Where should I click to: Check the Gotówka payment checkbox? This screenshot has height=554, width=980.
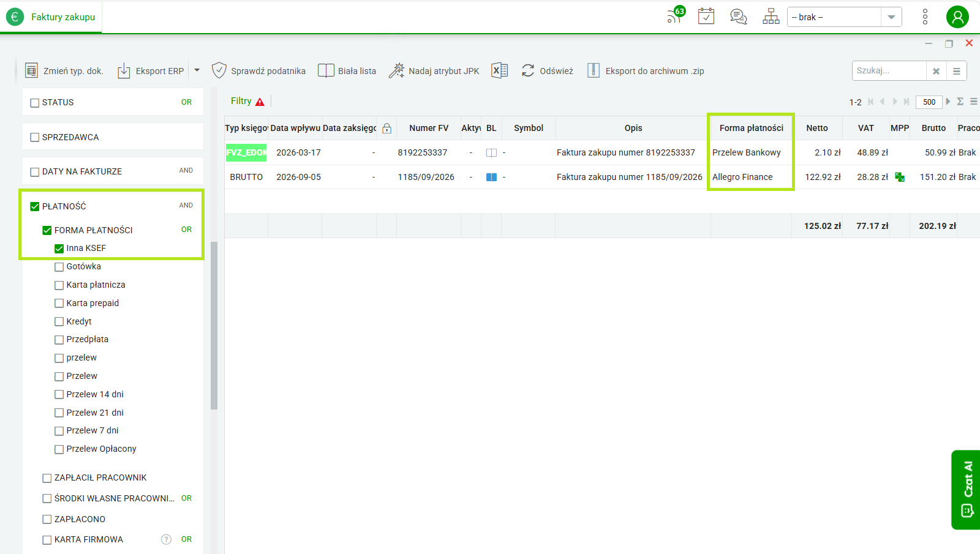[59, 267]
